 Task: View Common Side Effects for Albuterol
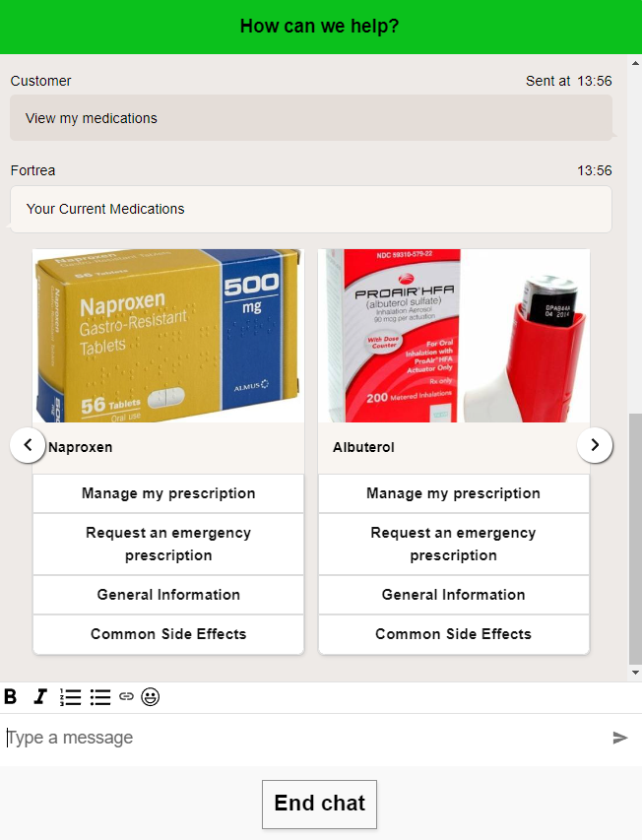(454, 634)
